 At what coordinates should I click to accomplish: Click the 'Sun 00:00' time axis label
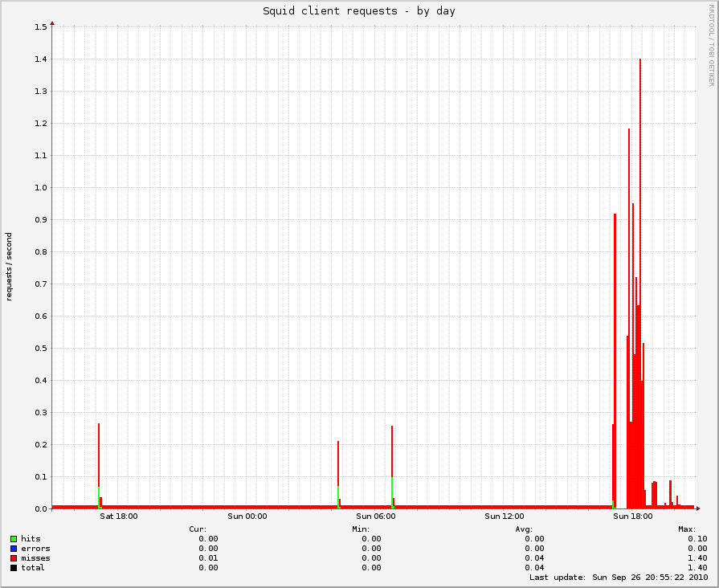(x=247, y=517)
